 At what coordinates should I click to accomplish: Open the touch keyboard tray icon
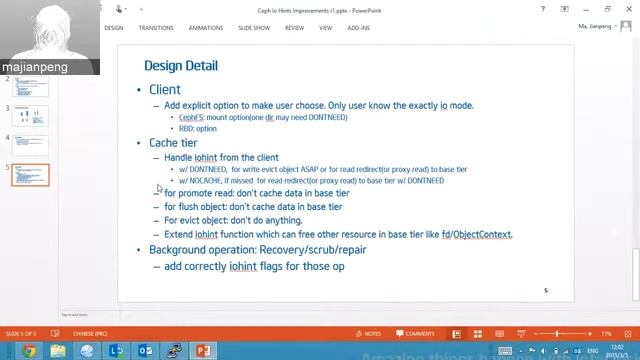tap(505, 351)
